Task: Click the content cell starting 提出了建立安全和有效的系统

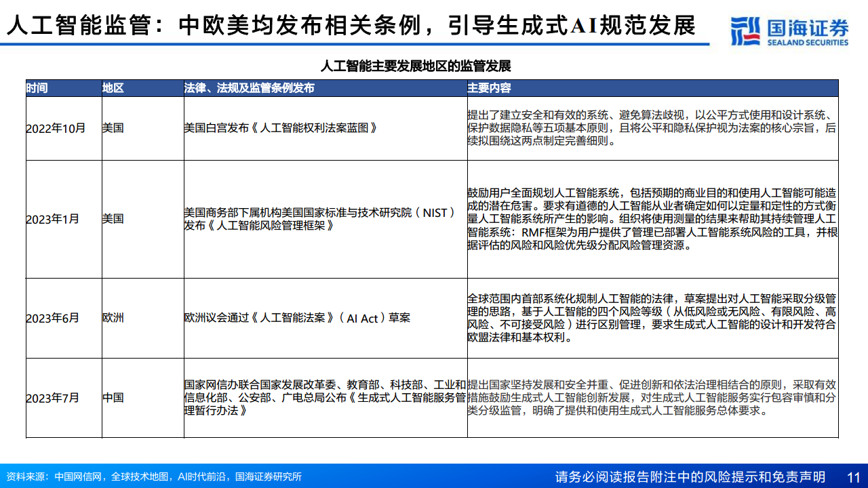Action: (x=652, y=128)
